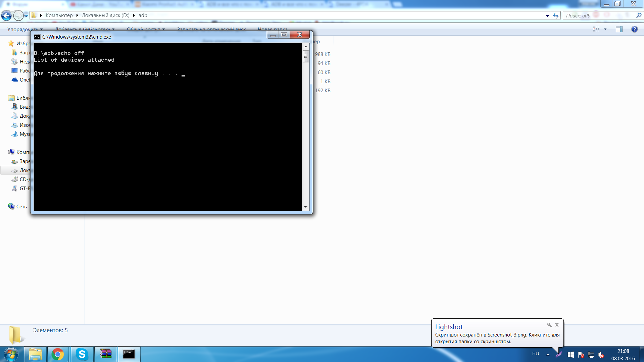Click the 94 КБ file size cell
644x362 pixels.
click(x=324, y=63)
